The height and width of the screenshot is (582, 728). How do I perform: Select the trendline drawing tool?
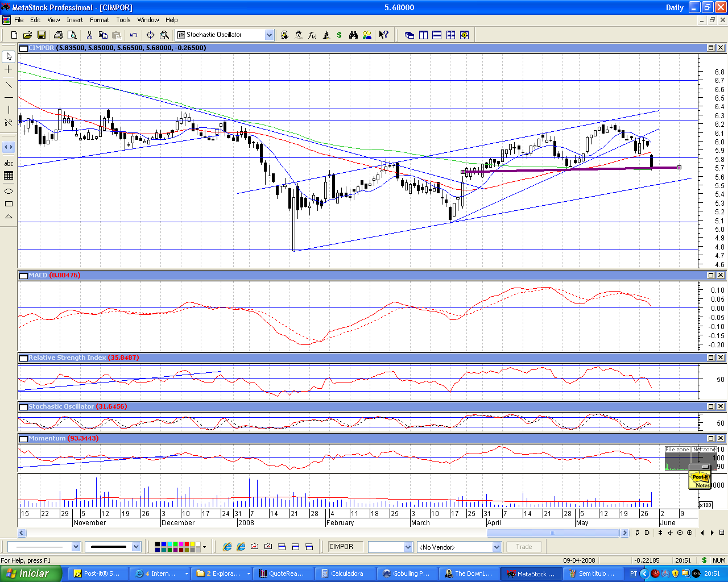pos(9,85)
